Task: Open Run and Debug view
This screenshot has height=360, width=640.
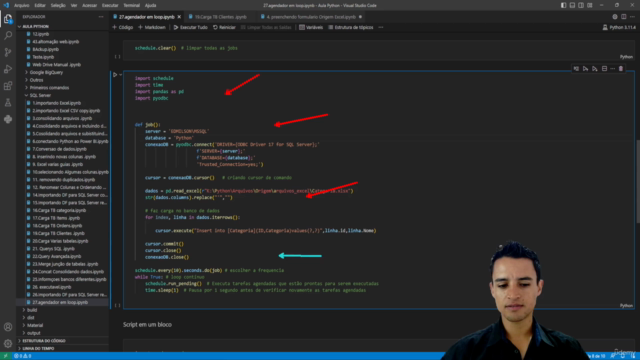Action: click(x=8, y=69)
